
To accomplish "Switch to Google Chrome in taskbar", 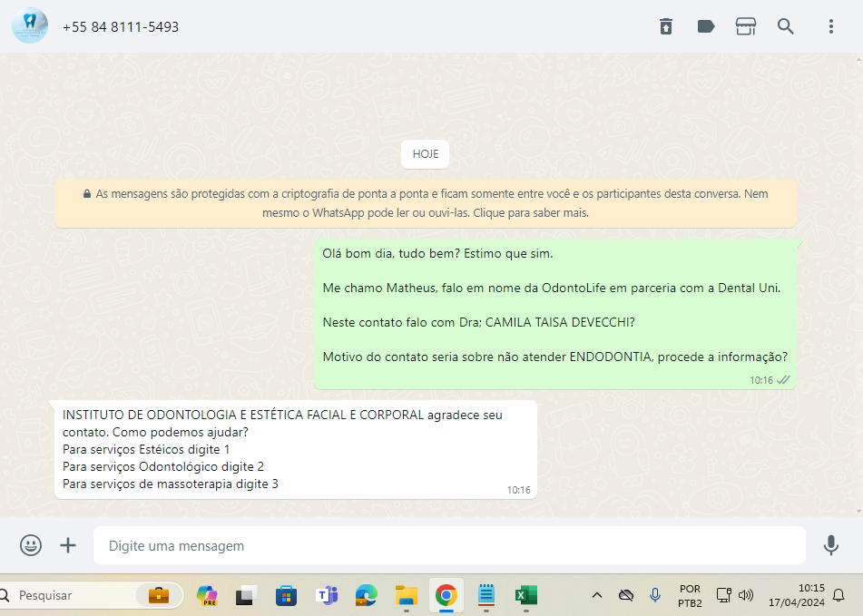I will [x=446, y=595].
